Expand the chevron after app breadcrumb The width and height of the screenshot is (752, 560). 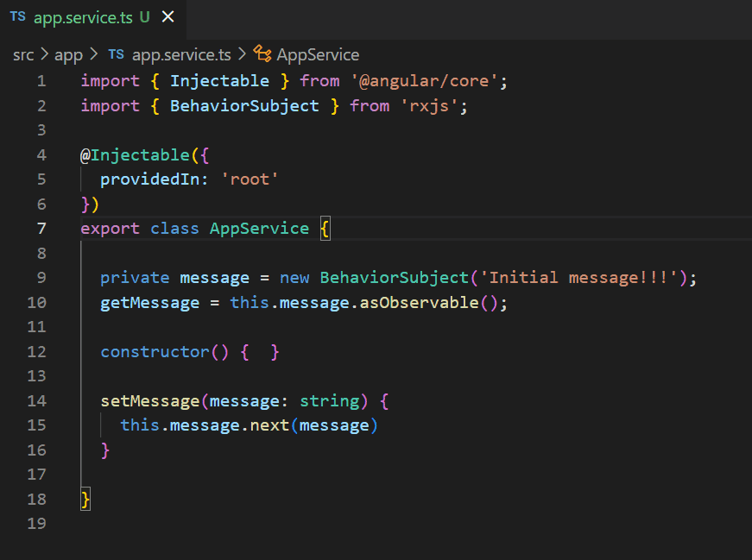click(94, 54)
